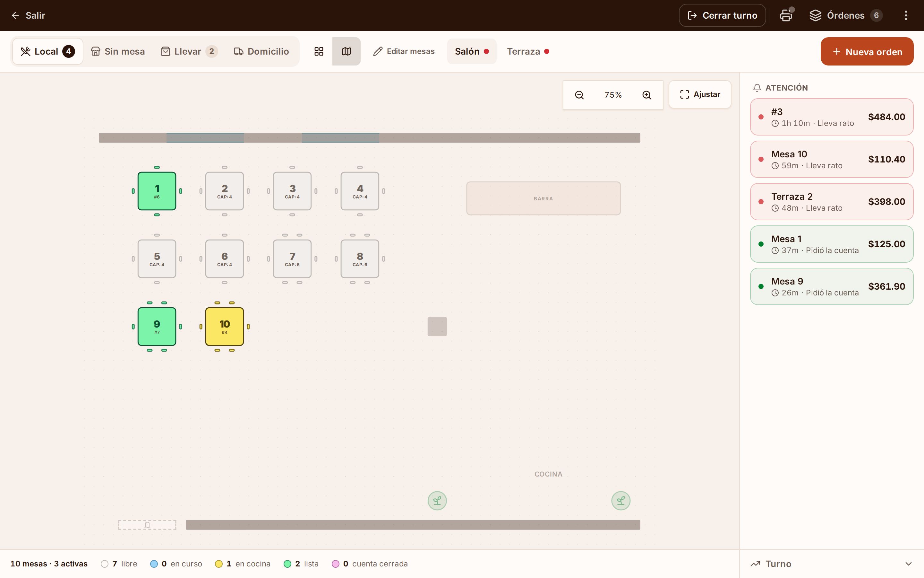Click the 75% zoom level value
Image resolution: width=924 pixels, height=578 pixels.
pyautogui.click(x=613, y=95)
